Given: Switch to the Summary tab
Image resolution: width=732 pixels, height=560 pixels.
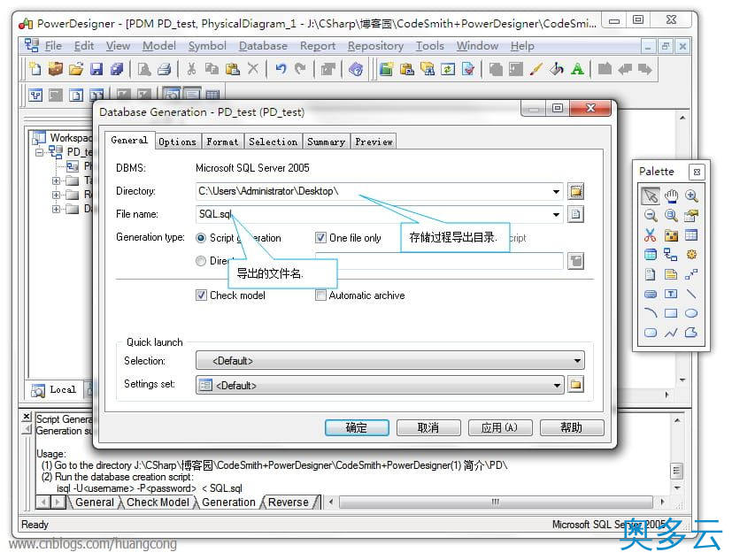Looking at the screenshot, I should tap(326, 142).
